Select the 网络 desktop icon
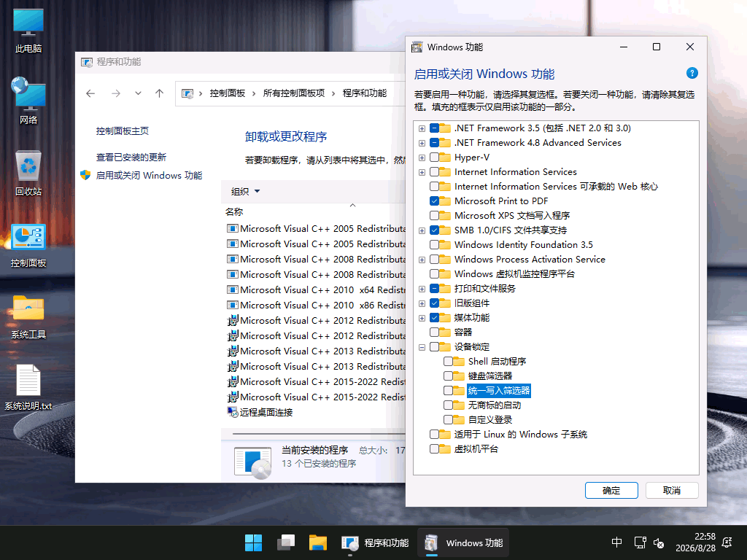This screenshot has height=560, width=747. click(x=28, y=101)
